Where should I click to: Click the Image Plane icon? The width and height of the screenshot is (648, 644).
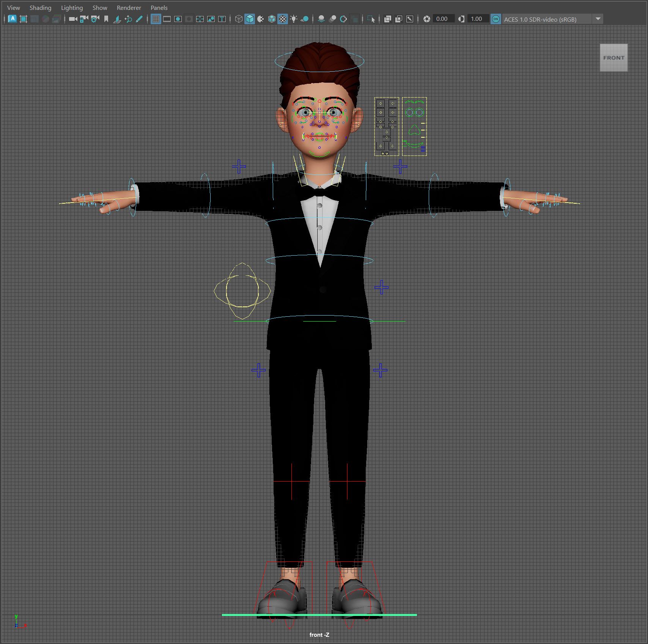[x=117, y=19]
